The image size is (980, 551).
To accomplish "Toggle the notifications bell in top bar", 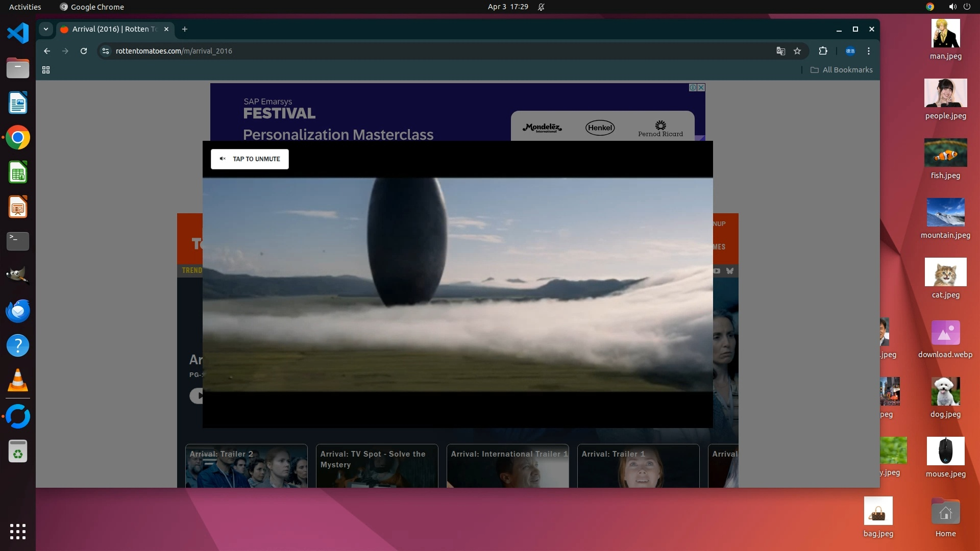I will click(541, 7).
